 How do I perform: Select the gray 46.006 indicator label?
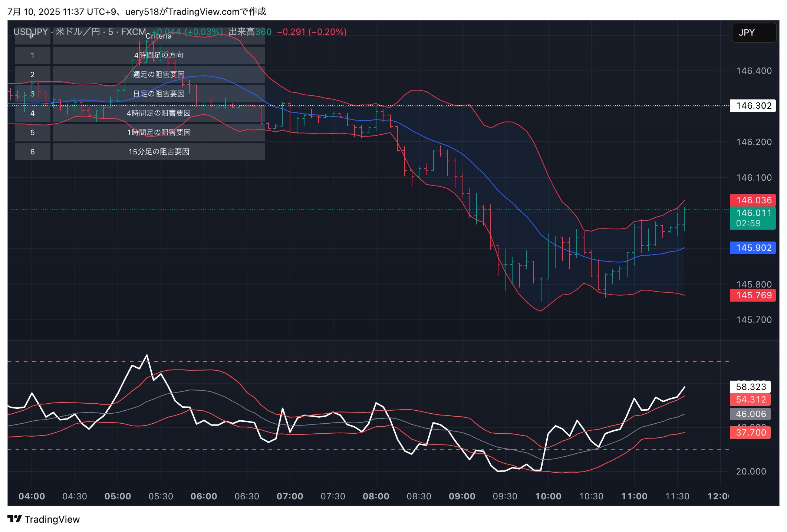click(x=750, y=414)
